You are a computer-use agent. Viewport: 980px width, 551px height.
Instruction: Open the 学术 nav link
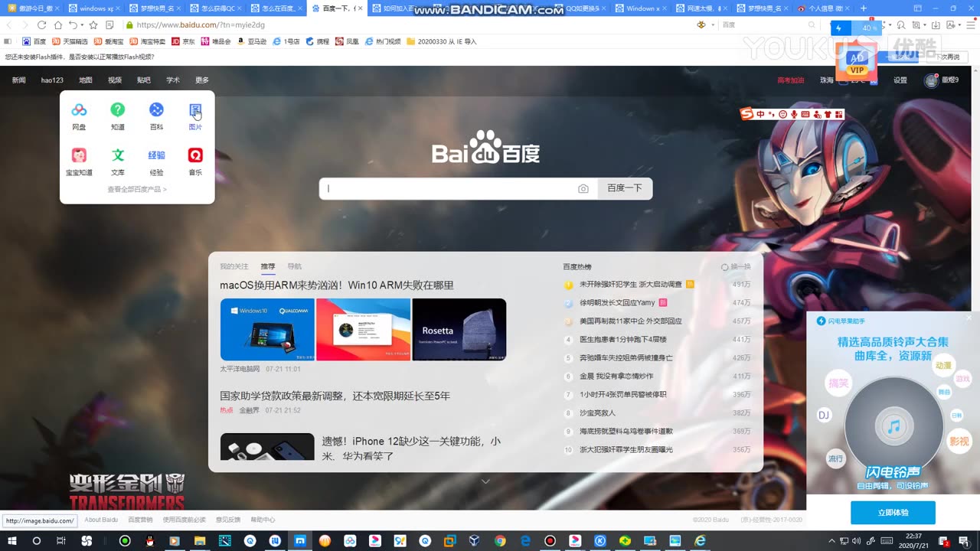tap(173, 80)
